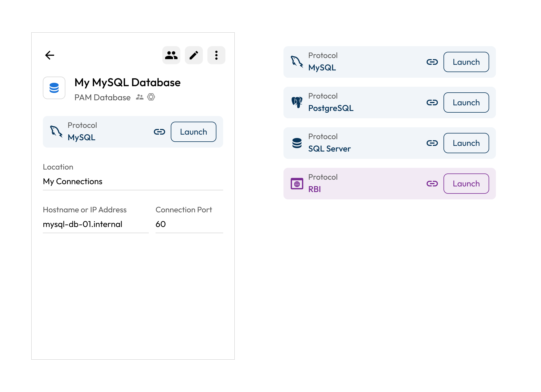541x392 pixels.
Task: Click the small shared-users icon beside PAM Database
Action: tap(140, 97)
